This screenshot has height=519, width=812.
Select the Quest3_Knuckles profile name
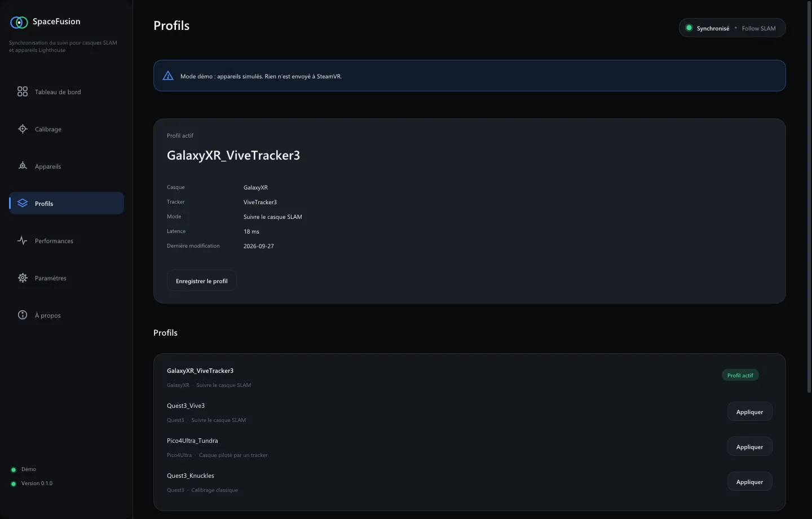(x=191, y=476)
